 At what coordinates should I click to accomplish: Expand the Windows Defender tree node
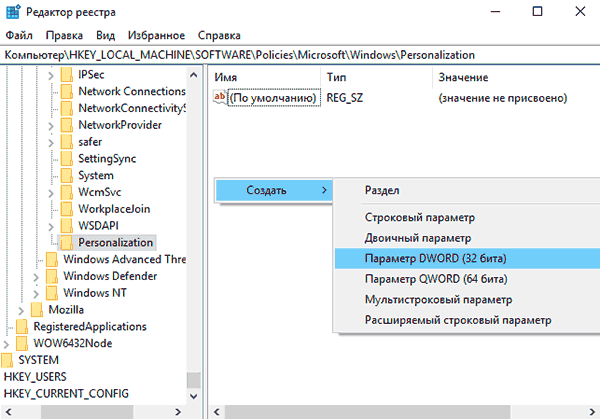36,277
